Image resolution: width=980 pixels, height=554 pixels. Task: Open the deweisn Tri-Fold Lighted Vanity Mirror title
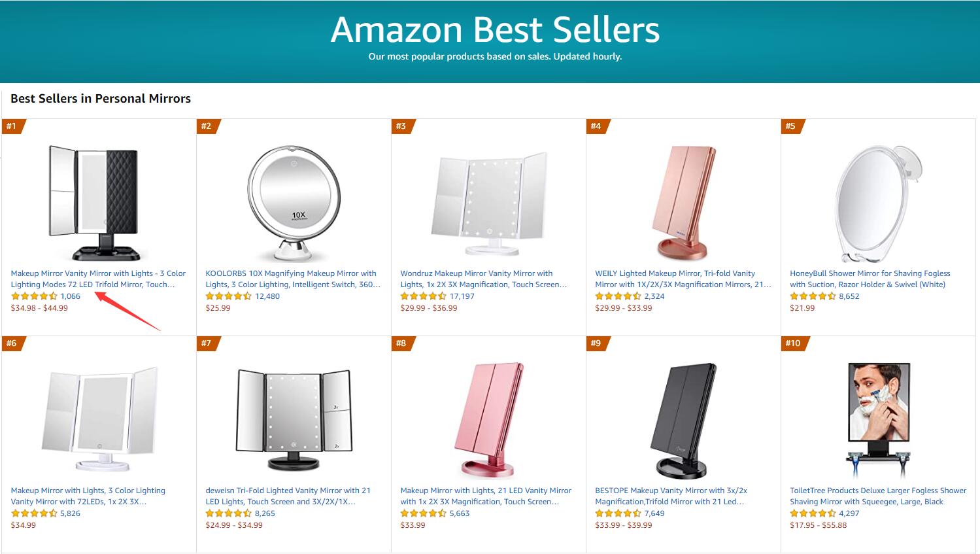[288, 496]
